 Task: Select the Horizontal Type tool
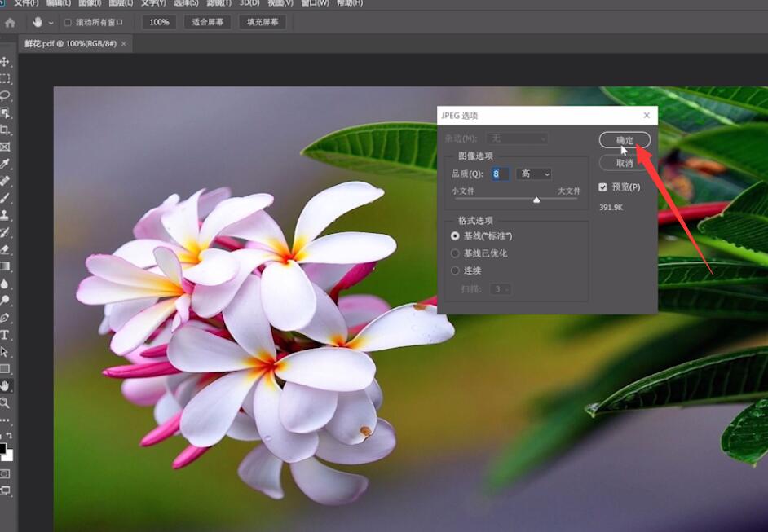5,336
